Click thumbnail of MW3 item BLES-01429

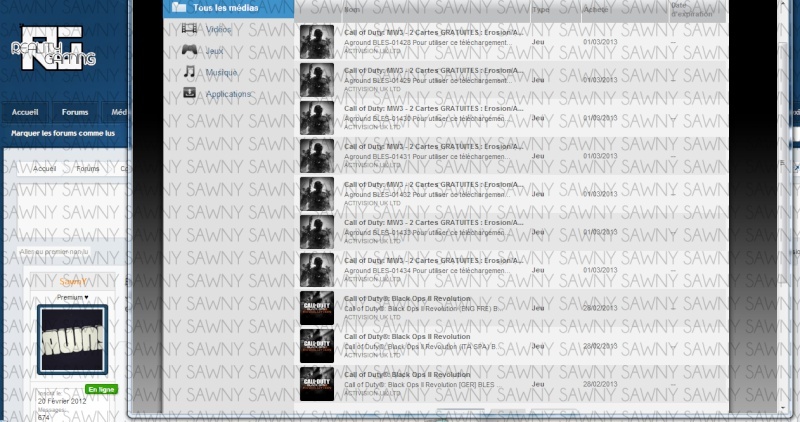point(317,80)
